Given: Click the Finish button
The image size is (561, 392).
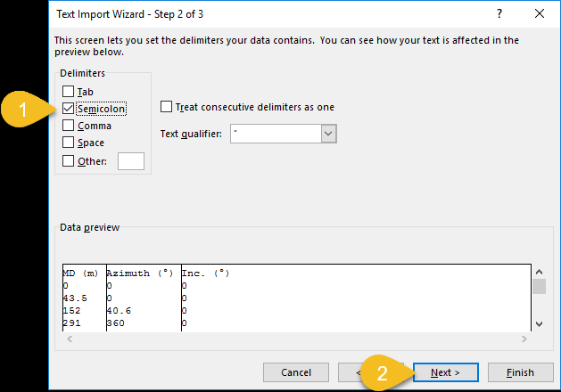Looking at the screenshot, I should pos(519,372).
